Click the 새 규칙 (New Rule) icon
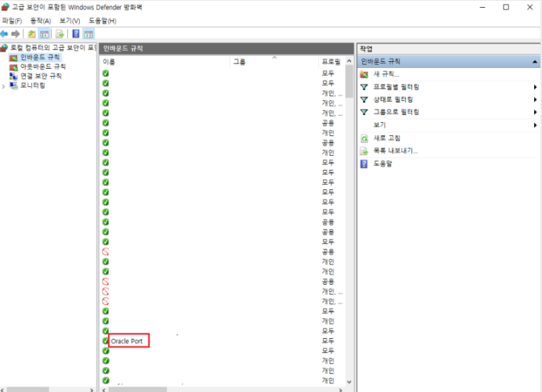This screenshot has width=542, height=392. (x=364, y=74)
